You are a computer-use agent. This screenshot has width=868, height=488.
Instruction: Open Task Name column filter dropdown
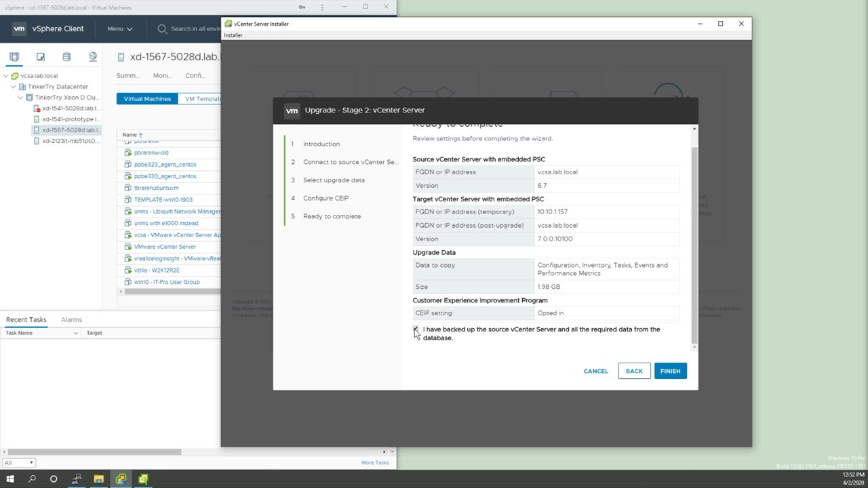pyautogui.click(x=75, y=333)
